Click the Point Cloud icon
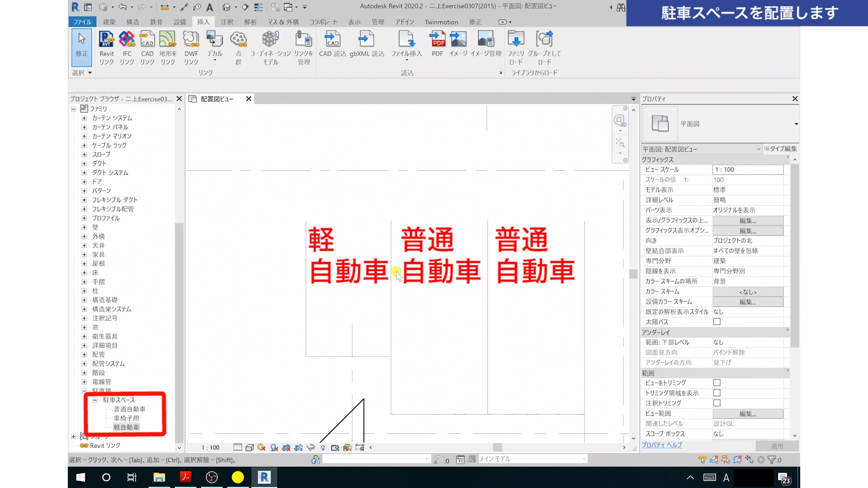The width and height of the screenshot is (868, 488). pyautogui.click(x=238, y=39)
